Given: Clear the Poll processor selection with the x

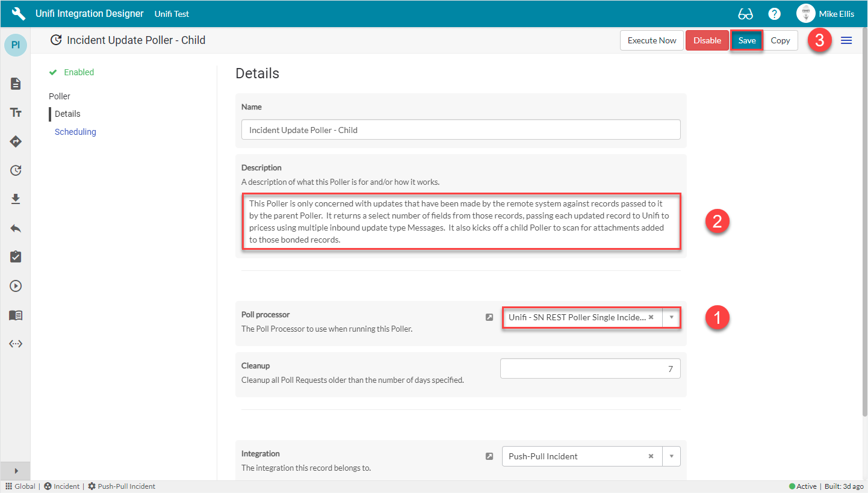Looking at the screenshot, I should point(651,317).
